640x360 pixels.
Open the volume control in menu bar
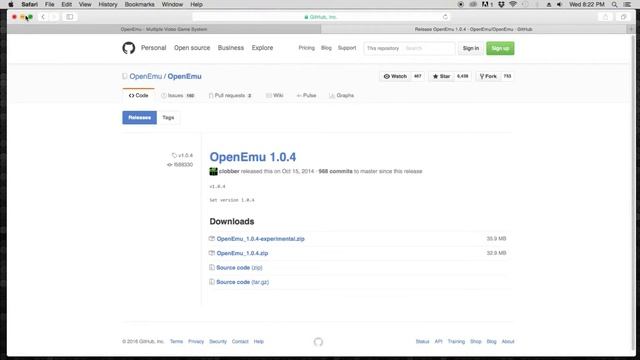point(560,4)
